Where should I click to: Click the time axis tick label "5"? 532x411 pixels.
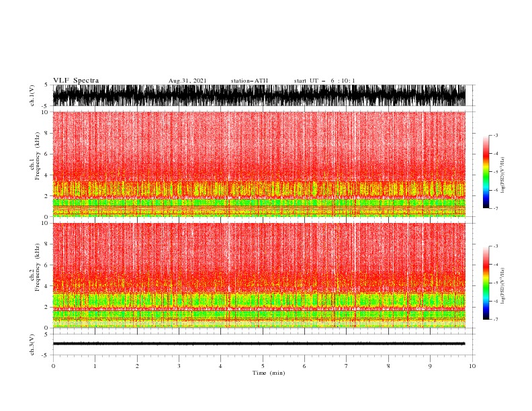pos(263,366)
